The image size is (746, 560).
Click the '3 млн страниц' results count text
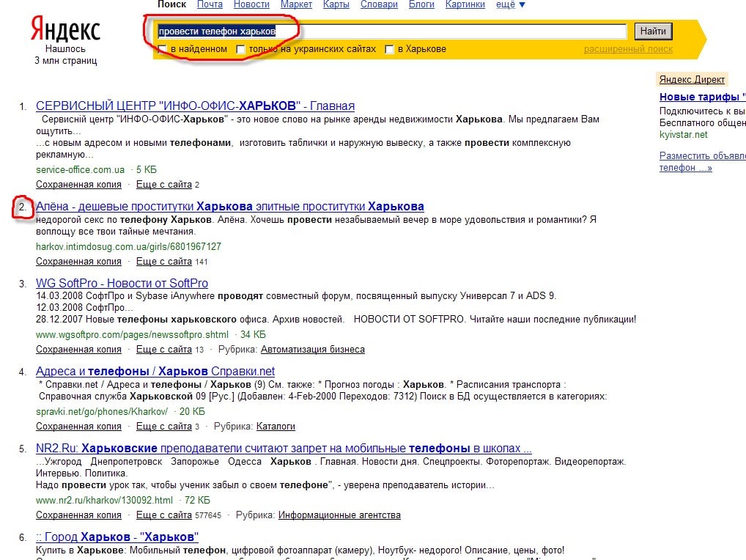pos(66,61)
